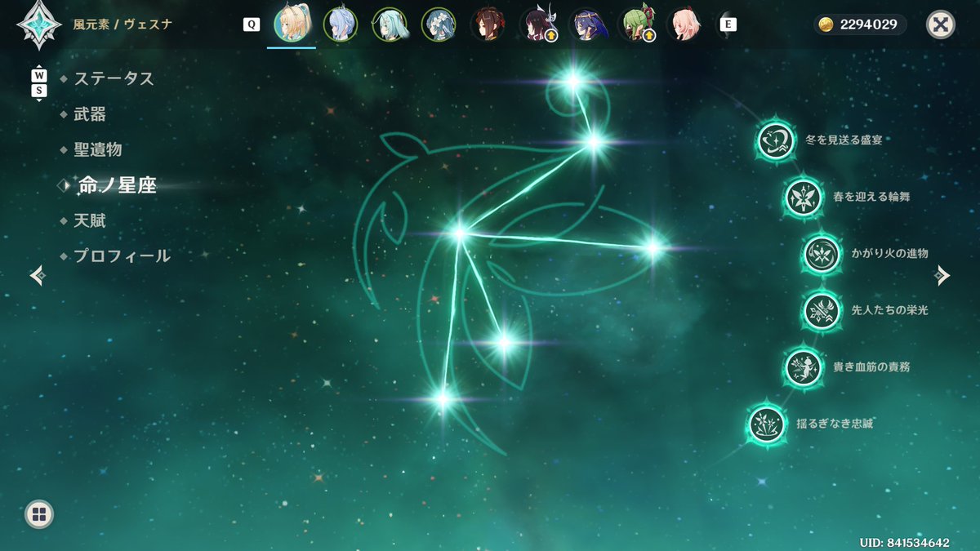Screen dimensions: 980x551
Task: Open the 天賦 menu
Action: (x=90, y=220)
